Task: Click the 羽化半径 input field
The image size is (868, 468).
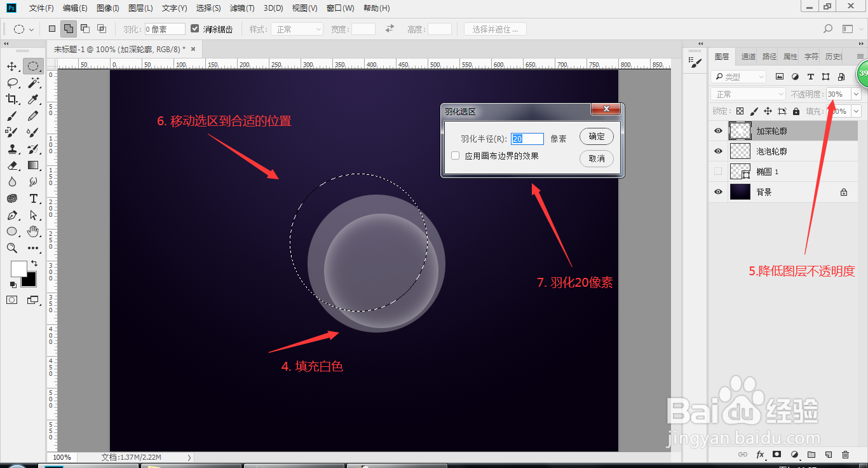Action: click(x=527, y=139)
